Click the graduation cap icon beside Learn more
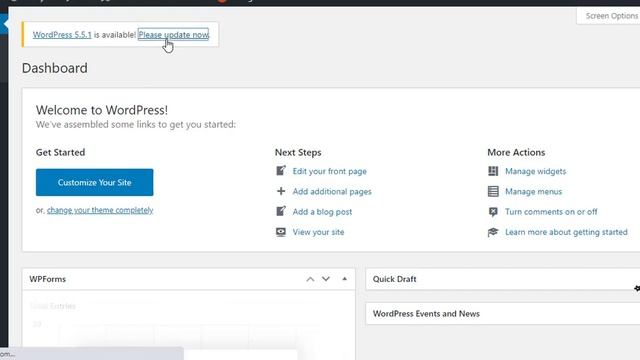640x360 pixels. pyautogui.click(x=493, y=232)
